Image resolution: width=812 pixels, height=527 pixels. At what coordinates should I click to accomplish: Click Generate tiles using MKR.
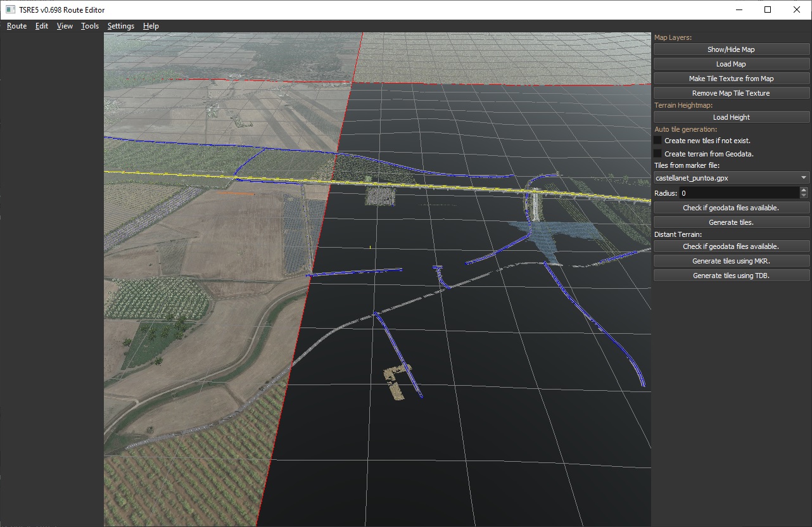pyautogui.click(x=731, y=261)
